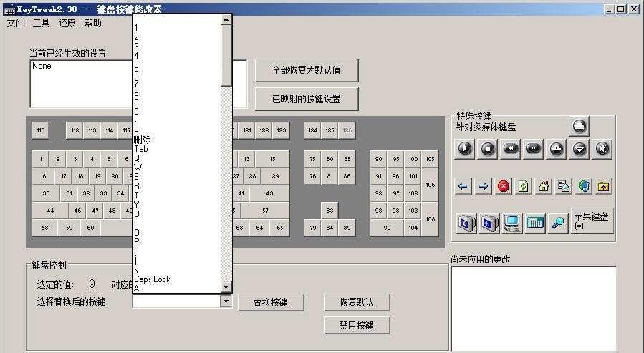644x353 pixels.
Task: Click the 禁用按键 button
Action: (357, 326)
